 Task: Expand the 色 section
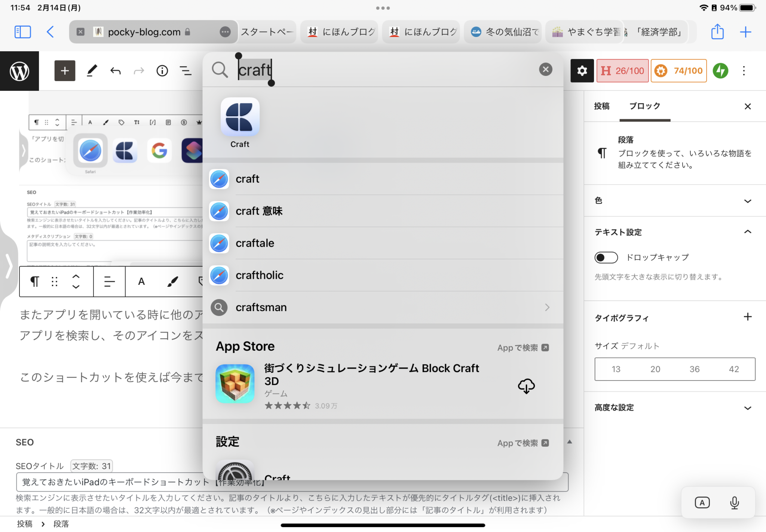tap(674, 201)
